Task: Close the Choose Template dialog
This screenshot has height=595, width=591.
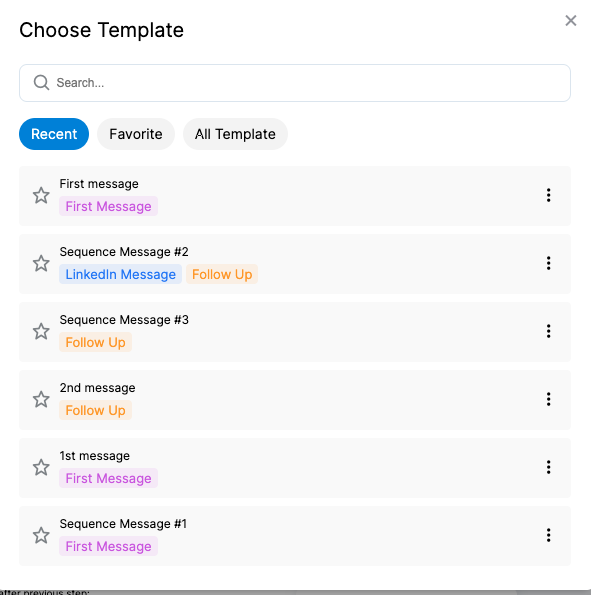Action: pos(571,20)
